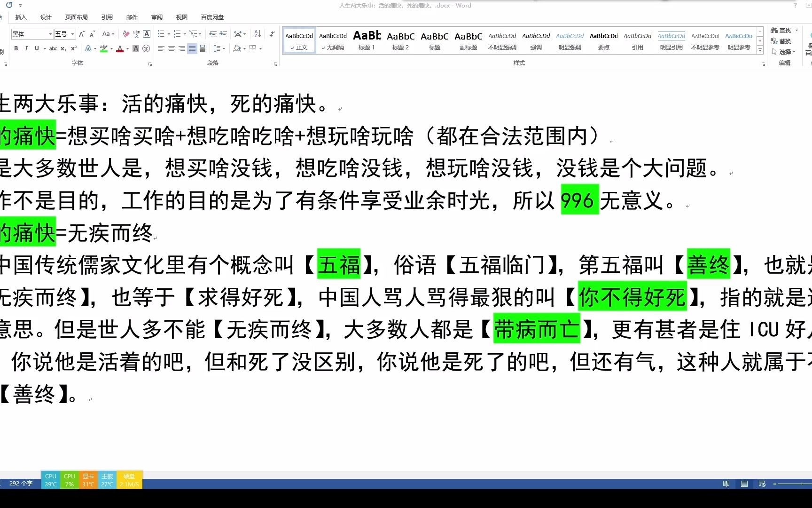Apply strikethrough (abc) formatting
The image size is (812, 508).
53,48
